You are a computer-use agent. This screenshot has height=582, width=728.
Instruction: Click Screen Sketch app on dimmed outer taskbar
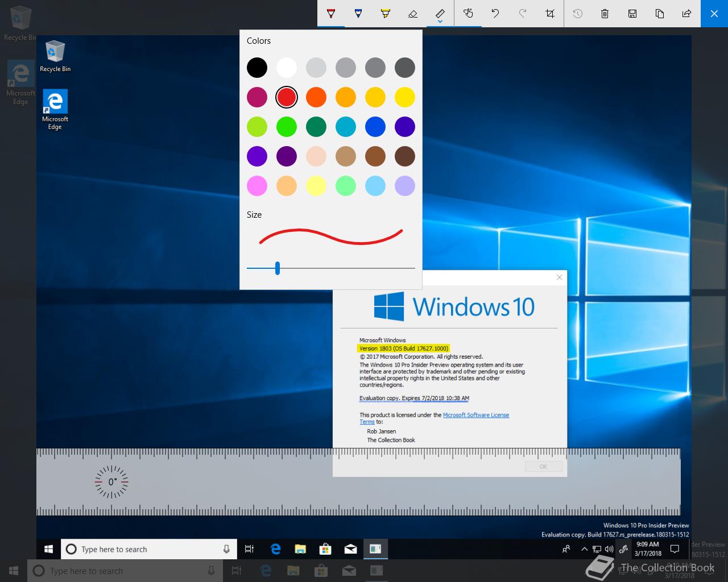click(x=376, y=571)
